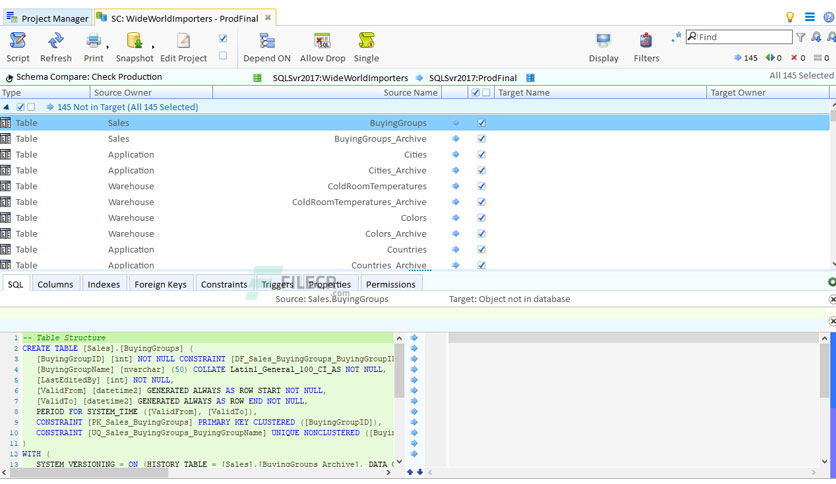Sort by the Target Owner column header

pyautogui.click(x=768, y=93)
